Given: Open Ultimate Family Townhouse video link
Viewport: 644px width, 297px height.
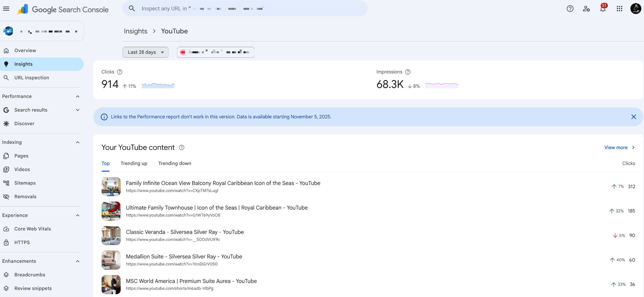Looking at the screenshot, I should point(217,208).
